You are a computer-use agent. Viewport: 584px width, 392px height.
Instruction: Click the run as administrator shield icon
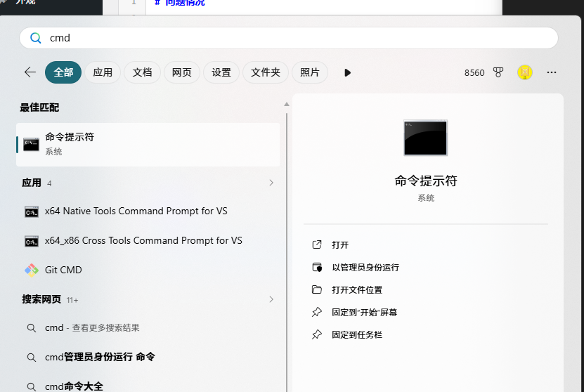(x=317, y=268)
